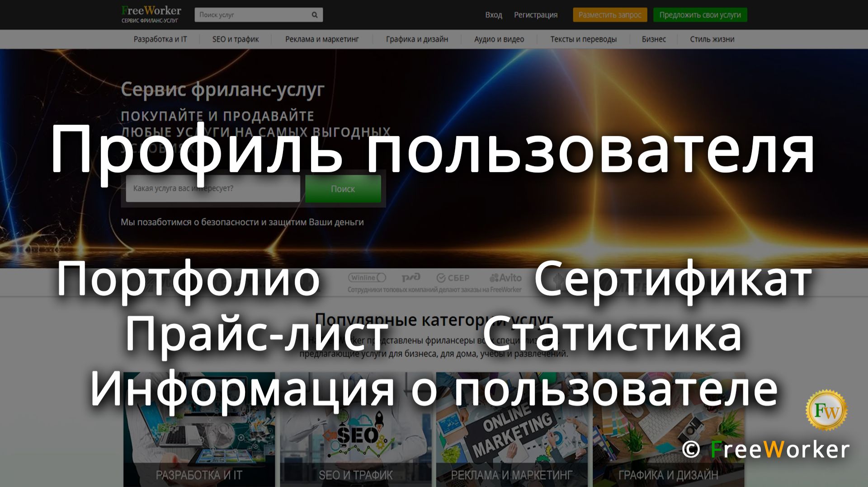This screenshot has width=868, height=487.
Task: Click the РЖД partner logo
Action: click(411, 278)
